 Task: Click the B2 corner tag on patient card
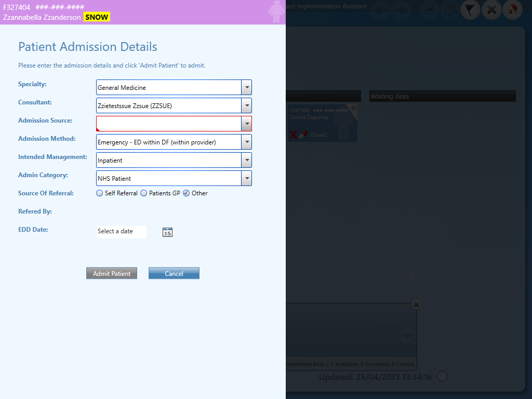(x=353, y=109)
